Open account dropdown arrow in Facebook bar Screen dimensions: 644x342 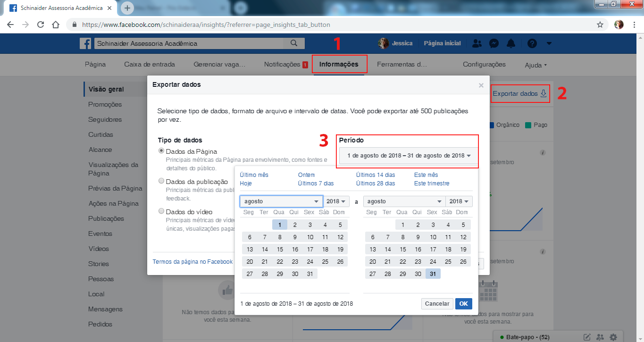(549, 43)
